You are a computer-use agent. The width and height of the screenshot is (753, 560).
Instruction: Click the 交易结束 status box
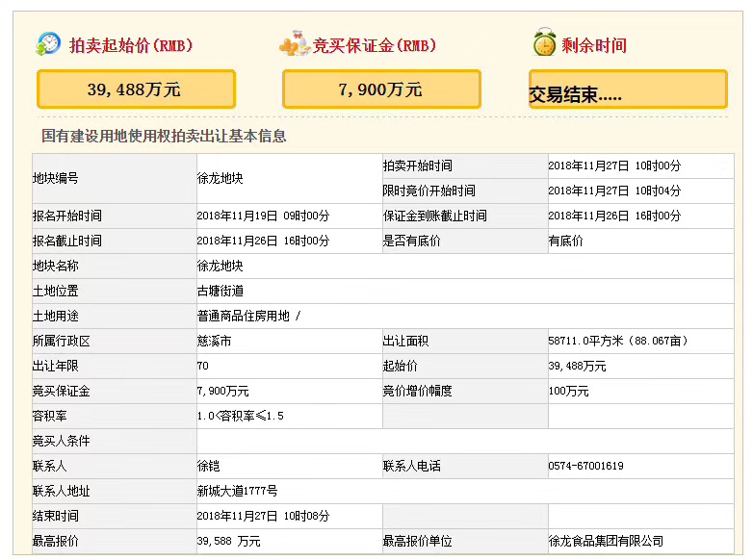[627, 89]
